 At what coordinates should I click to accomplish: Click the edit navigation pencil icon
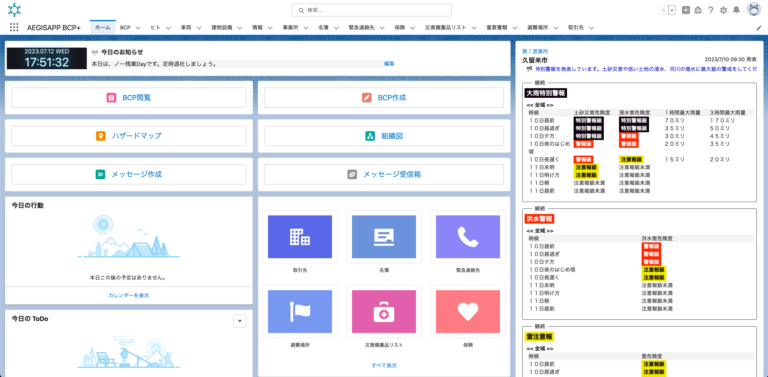click(x=759, y=28)
